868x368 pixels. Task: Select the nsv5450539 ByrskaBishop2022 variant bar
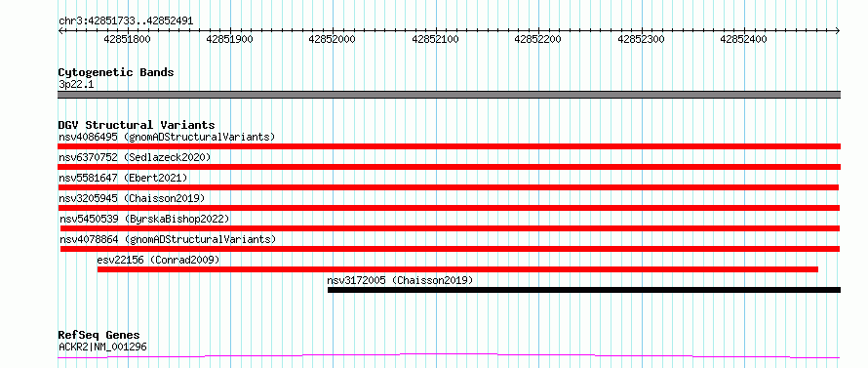pos(450,228)
